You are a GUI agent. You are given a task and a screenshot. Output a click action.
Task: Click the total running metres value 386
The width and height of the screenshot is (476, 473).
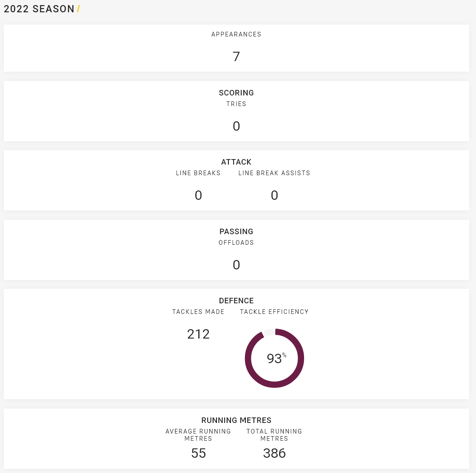274,453
